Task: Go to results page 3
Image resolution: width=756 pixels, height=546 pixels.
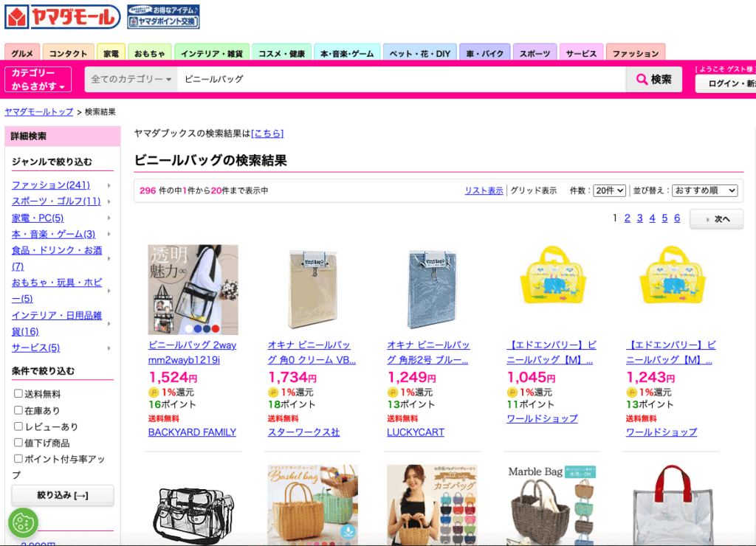Action: pos(640,218)
